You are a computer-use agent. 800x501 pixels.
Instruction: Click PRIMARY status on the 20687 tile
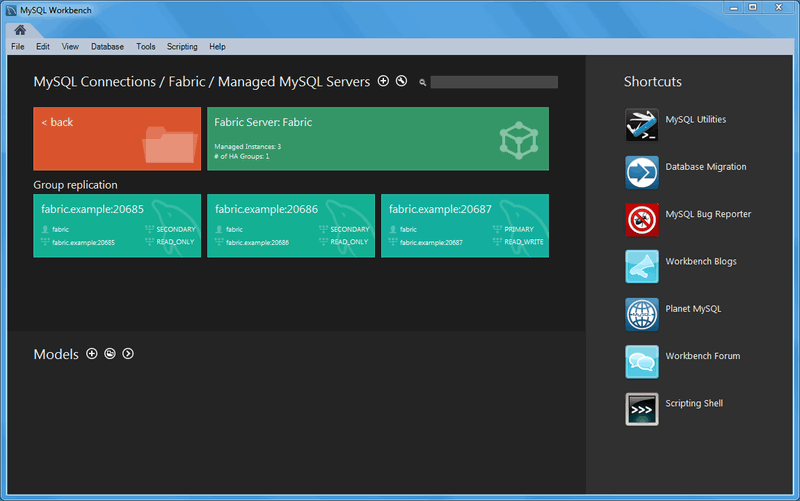click(x=519, y=229)
